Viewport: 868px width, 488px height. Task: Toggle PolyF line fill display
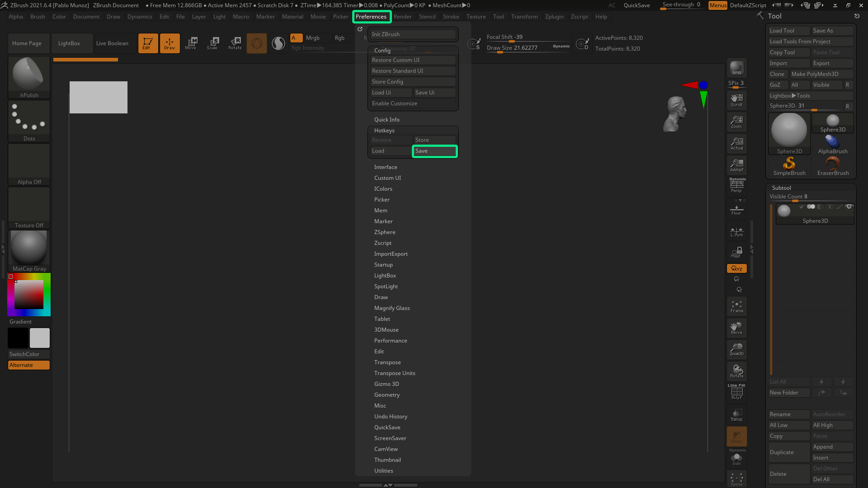[736, 392]
